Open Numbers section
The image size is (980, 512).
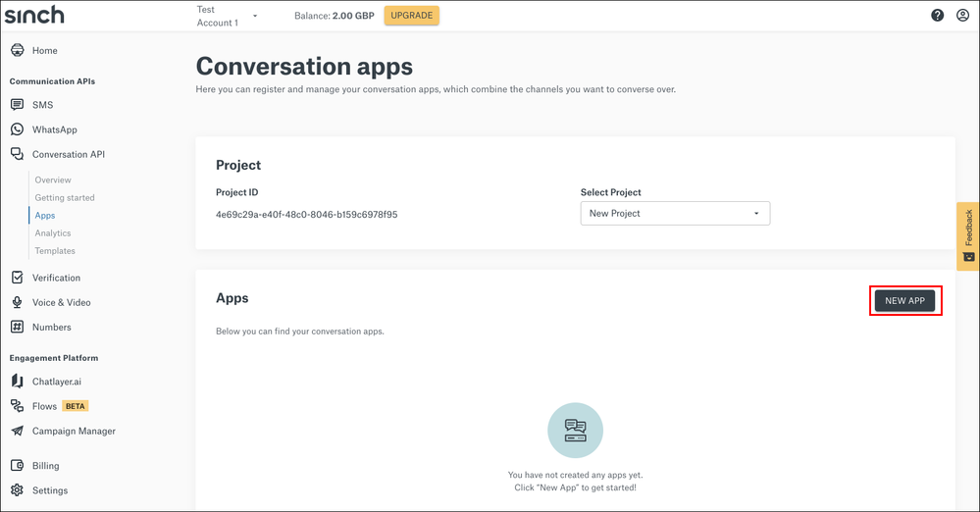(x=52, y=327)
